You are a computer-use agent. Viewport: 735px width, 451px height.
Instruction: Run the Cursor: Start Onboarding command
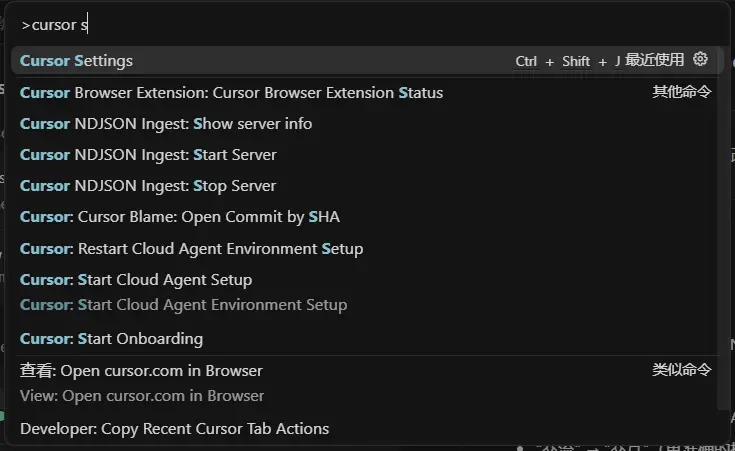tap(367, 338)
